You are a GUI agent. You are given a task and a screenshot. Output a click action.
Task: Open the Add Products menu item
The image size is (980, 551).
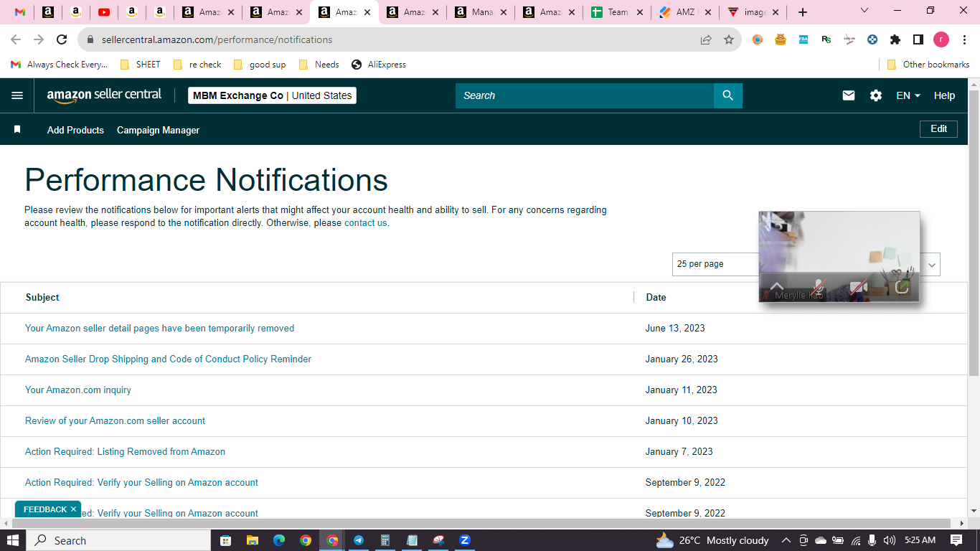coord(75,130)
